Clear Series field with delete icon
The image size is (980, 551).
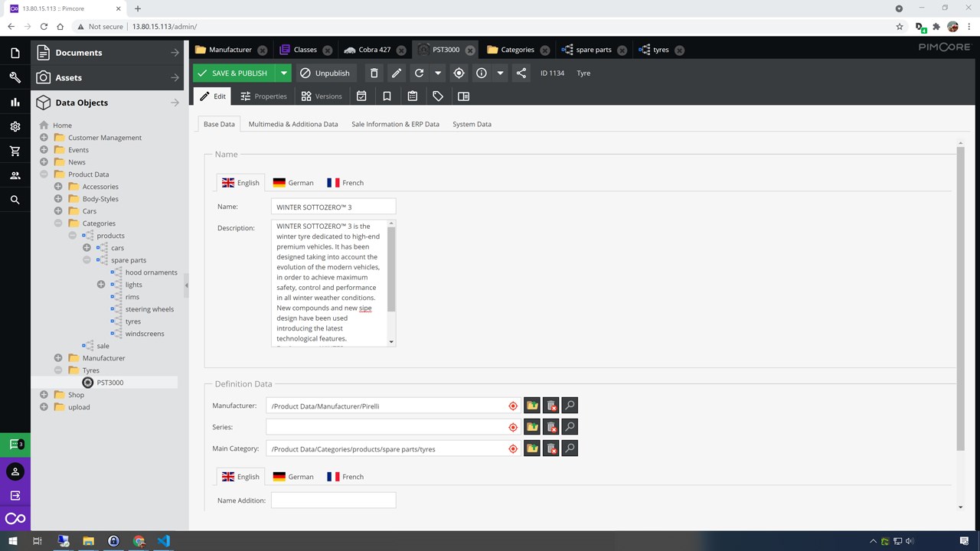coord(551,427)
